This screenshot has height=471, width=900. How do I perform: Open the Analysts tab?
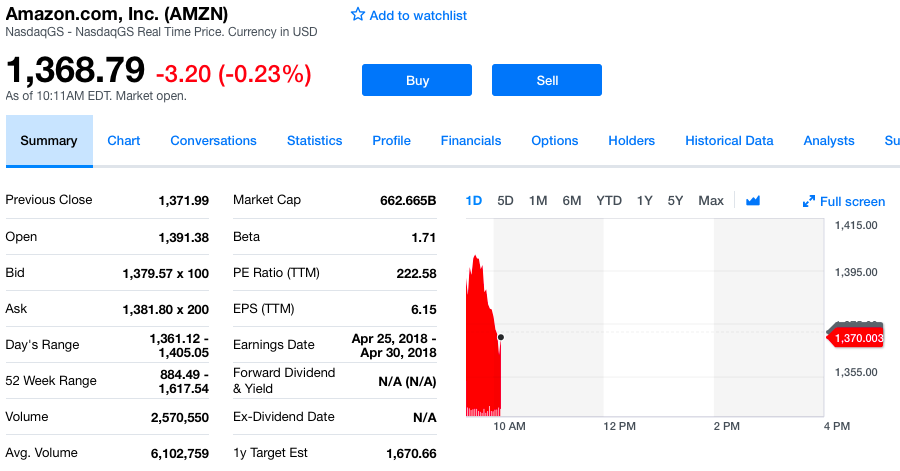[829, 141]
